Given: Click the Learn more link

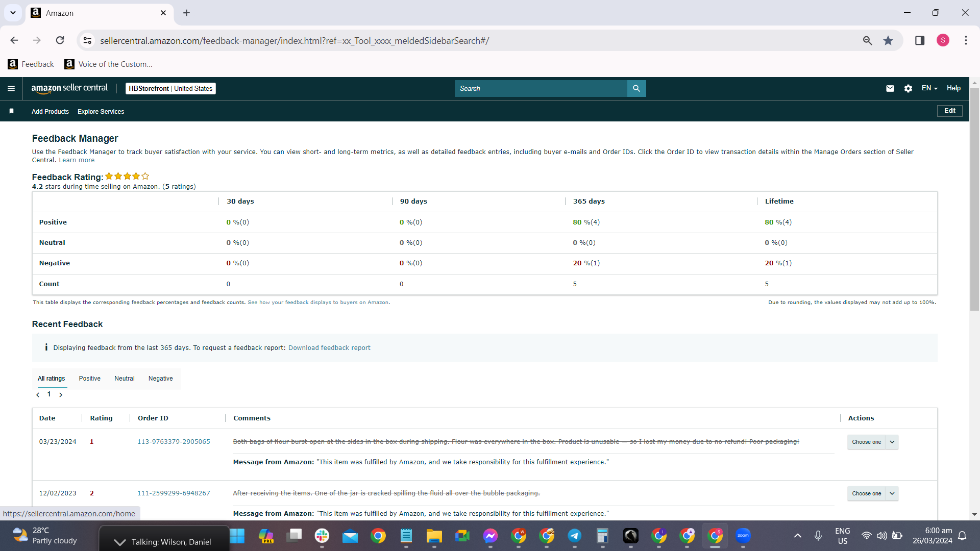Looking at the screenshot, I should pyautogui.click(x=77, y=160).
